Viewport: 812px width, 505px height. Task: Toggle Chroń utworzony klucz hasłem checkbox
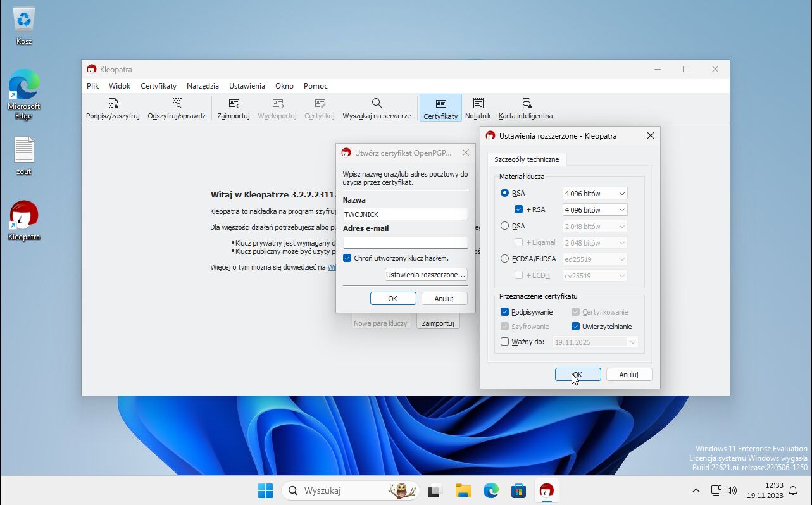[x=347, y=258]
